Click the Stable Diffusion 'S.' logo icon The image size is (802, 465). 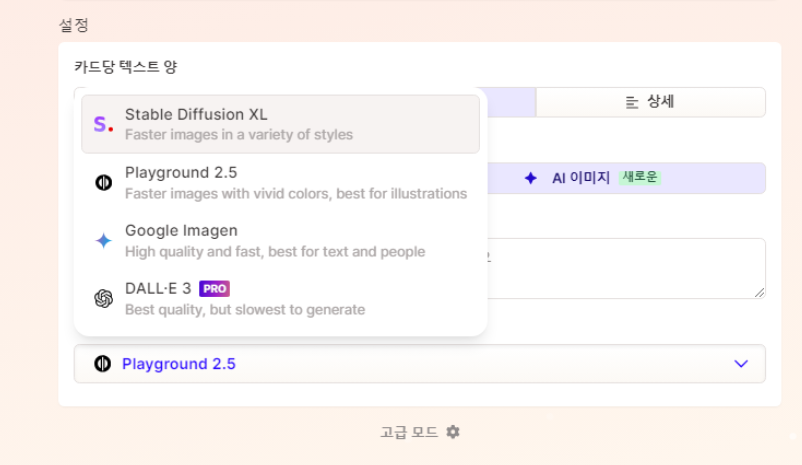[x=103, y=124]
